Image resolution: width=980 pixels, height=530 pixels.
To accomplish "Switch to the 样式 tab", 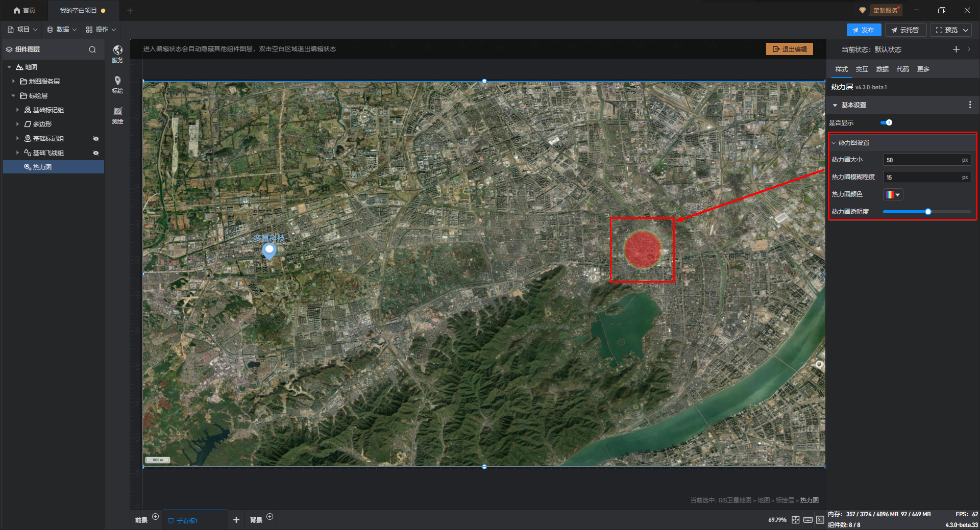I will pyautogui.click(x=841, y=69).
